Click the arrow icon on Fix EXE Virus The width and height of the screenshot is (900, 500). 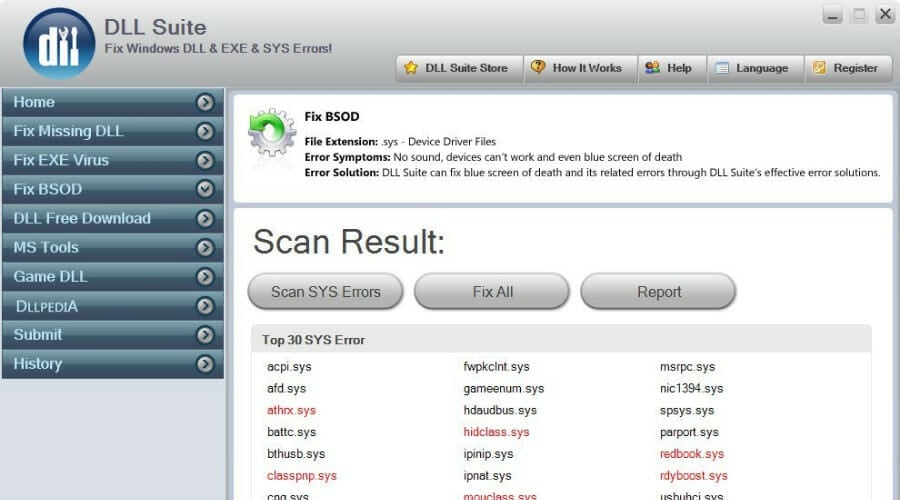[205, 160]
